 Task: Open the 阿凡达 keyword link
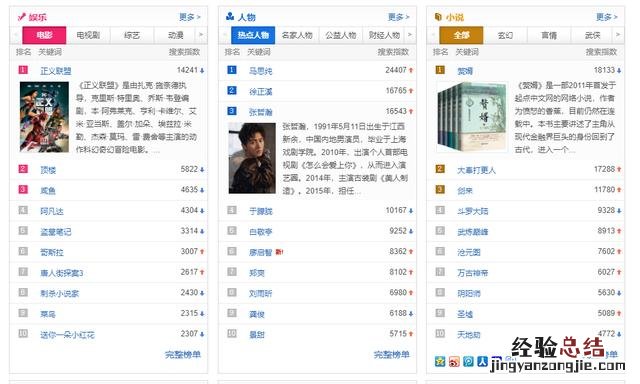52,211
